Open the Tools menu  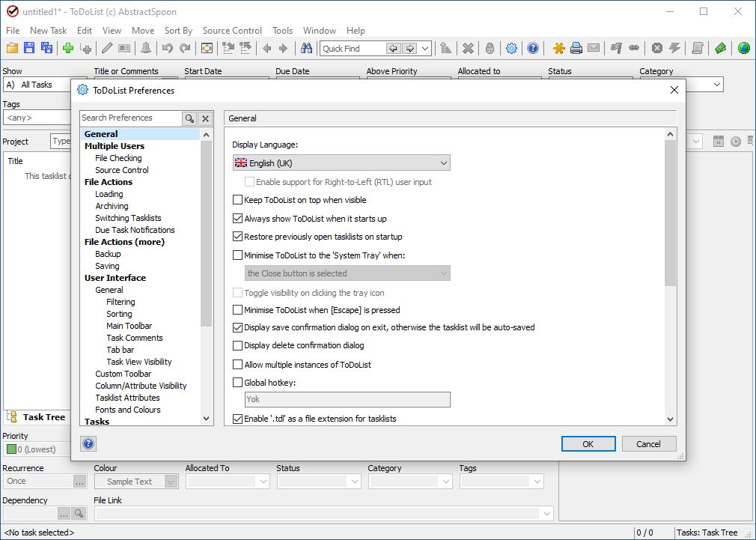coord(282,31)
